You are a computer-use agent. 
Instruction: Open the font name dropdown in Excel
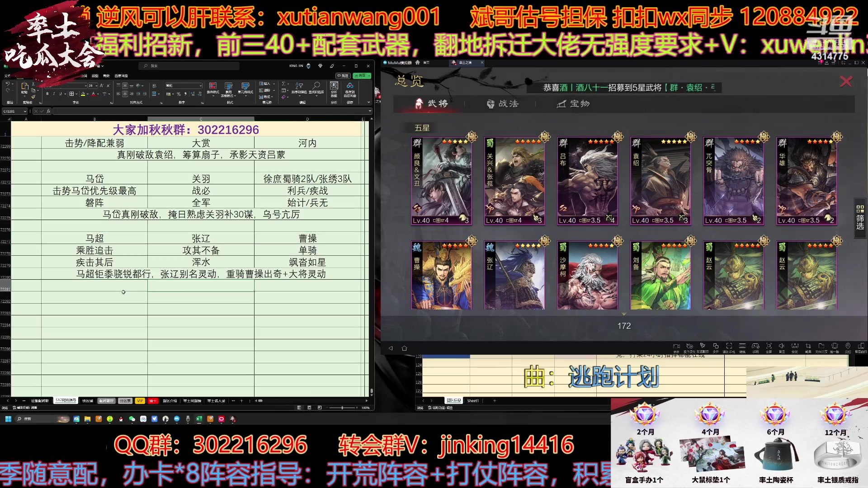(x=85, y=85)
